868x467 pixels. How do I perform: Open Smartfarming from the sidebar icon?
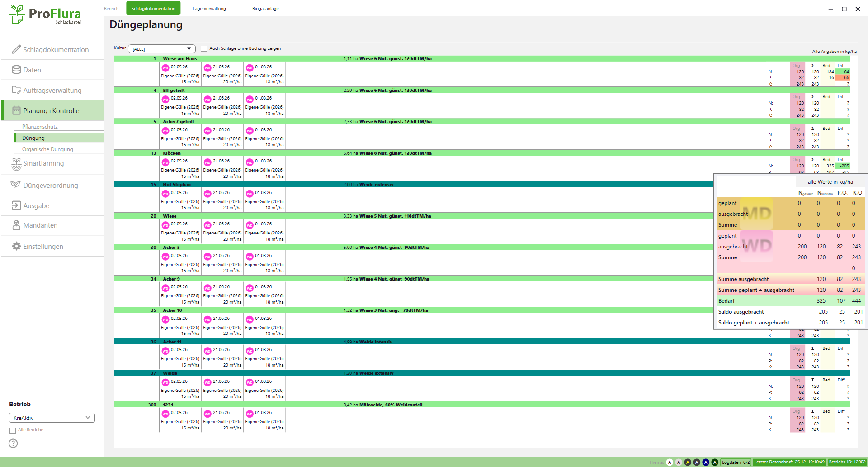click(16, 164)
